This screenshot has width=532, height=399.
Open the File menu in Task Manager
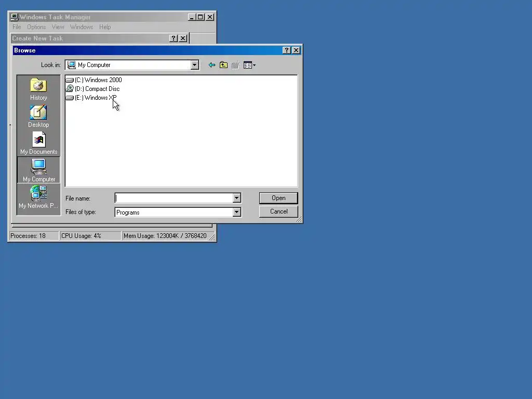pyautogui.click(x=17, y=27)
